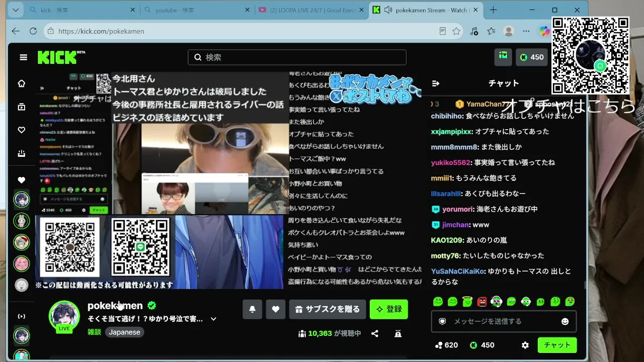Focus the Kick 検索 search box

click(297, 57)
